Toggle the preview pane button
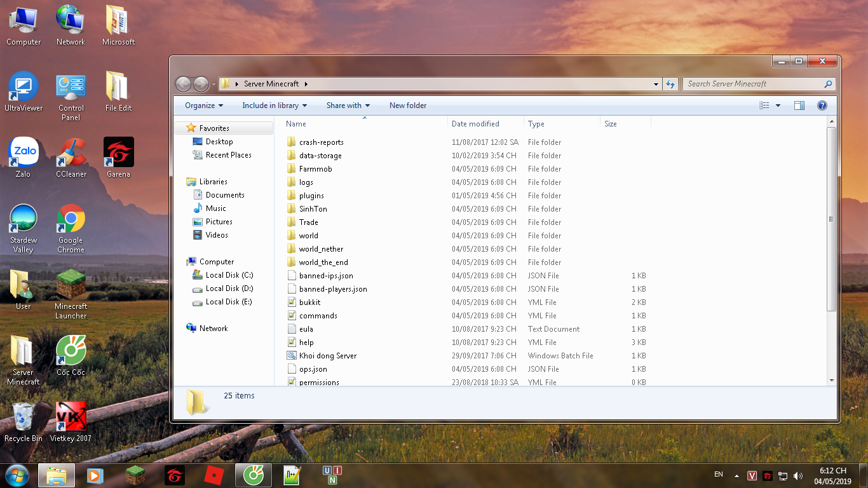868x488 pixels. 799,105
